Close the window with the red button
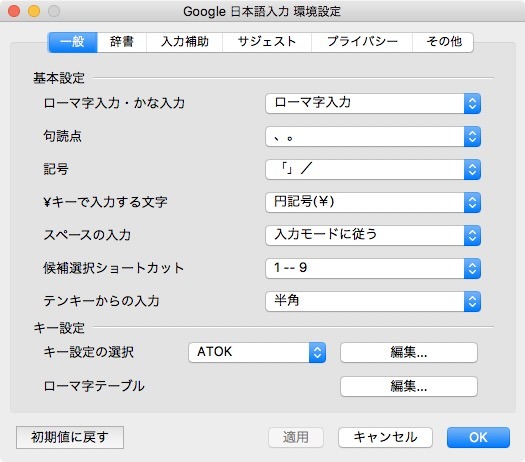This screenshot has width=525, height=462. (14, 11)
